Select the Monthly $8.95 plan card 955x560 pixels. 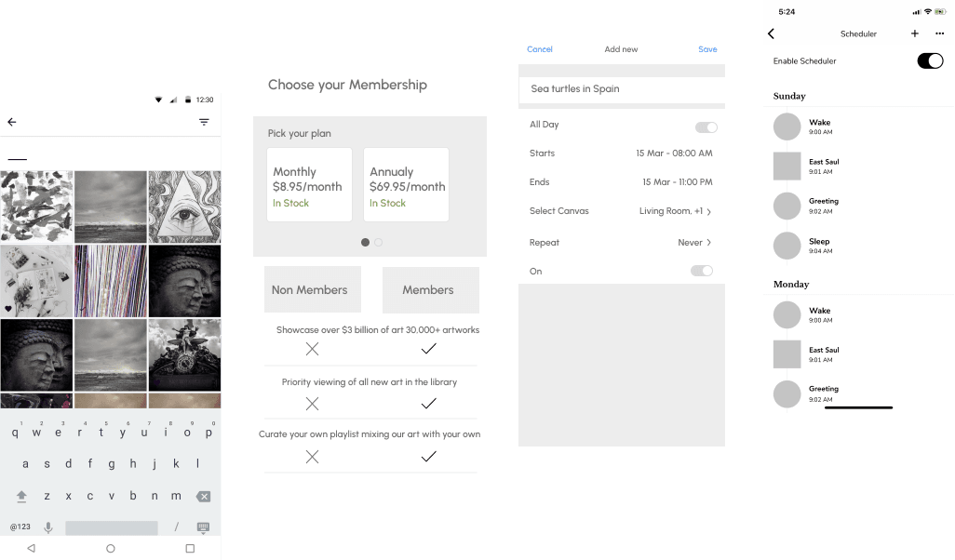pyautogui.click(x=309, y=185)
